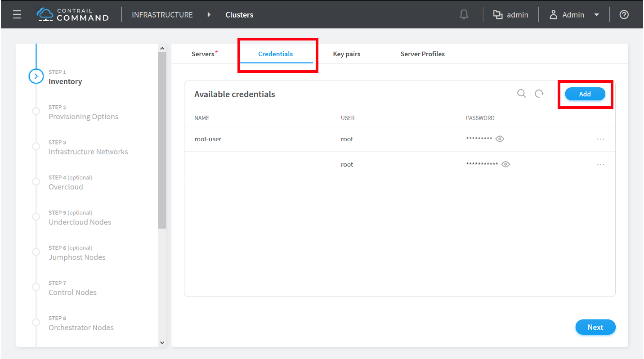This screenshot has height=359, width=644.
Task: Open the help question mark icon
Action: click(624, 14)
